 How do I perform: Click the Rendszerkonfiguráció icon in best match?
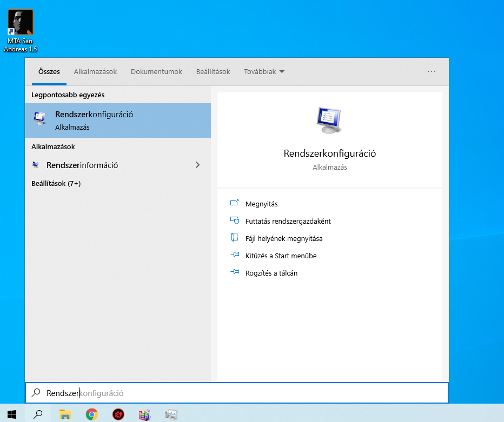point(40,118)
